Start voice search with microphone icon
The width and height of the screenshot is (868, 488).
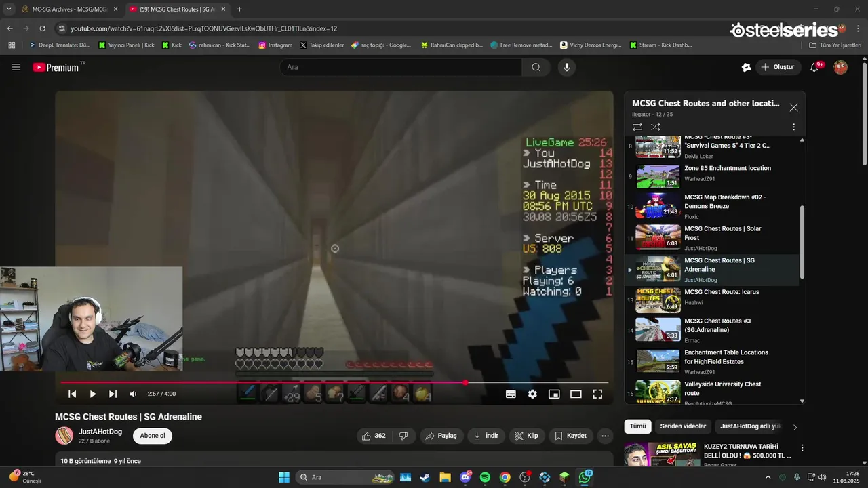point(567,67)
